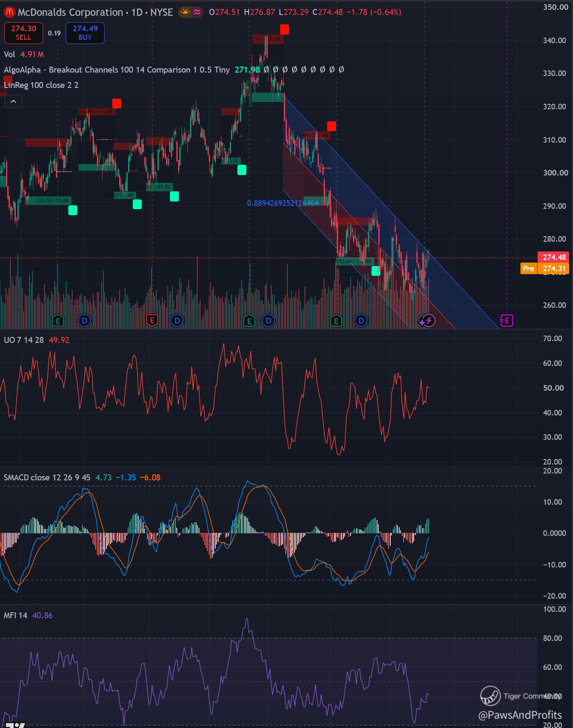
Task: Click the SMACD signal value −6.08
Action: pyautogui.click(x=150, y=477)
